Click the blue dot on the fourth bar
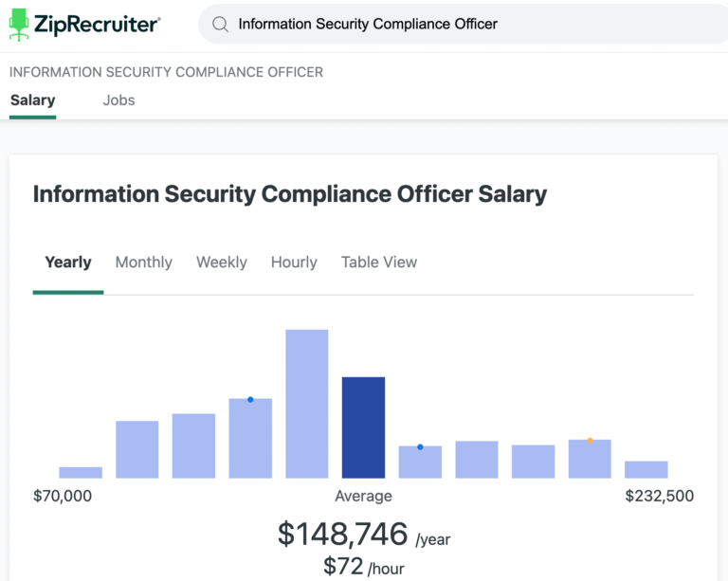Image resolution: width=728 pixels, height=581 pixels. [250, 399]
